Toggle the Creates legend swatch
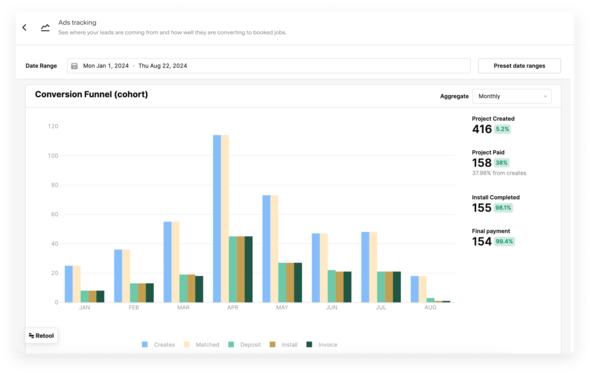Viewport: 590px width, 374px height. coord(145,344)
